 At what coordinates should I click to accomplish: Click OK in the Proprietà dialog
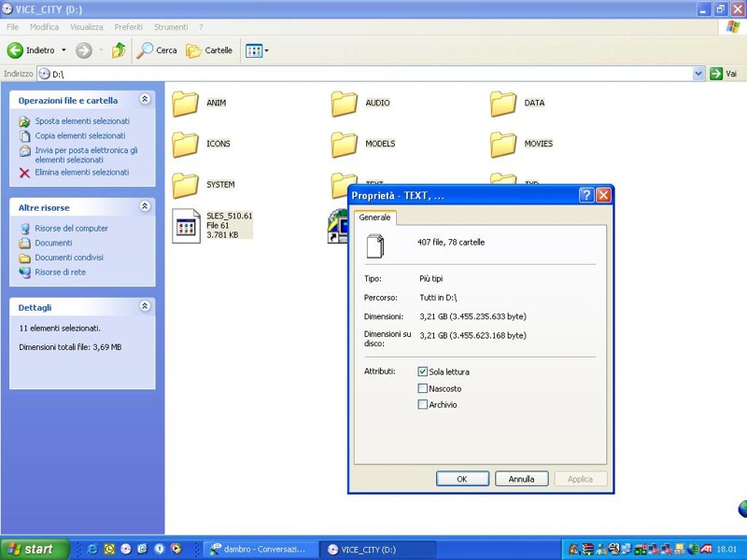tap(462, 479)
